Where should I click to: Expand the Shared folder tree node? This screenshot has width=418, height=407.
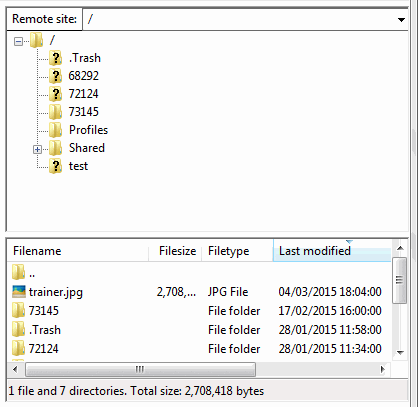pyautogui.click(x=37, y=149)
